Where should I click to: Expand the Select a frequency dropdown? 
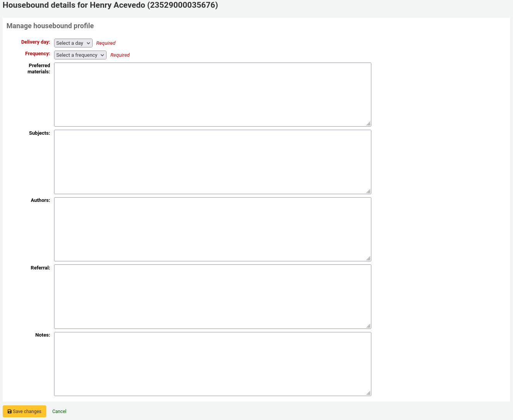pyautogui.click(x=80, y=55)
